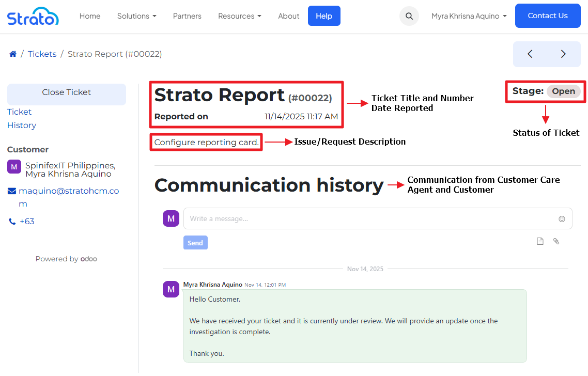Open the About menu item
The width and height of the screenshot is (588, 376).
(x=288, y=16)
